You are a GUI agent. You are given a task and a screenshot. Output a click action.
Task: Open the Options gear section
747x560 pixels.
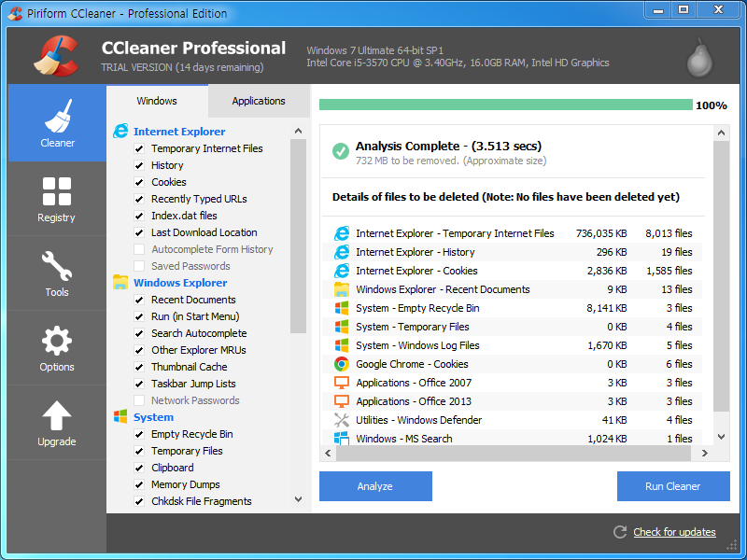pyautogui.click(x=57, y=348)
